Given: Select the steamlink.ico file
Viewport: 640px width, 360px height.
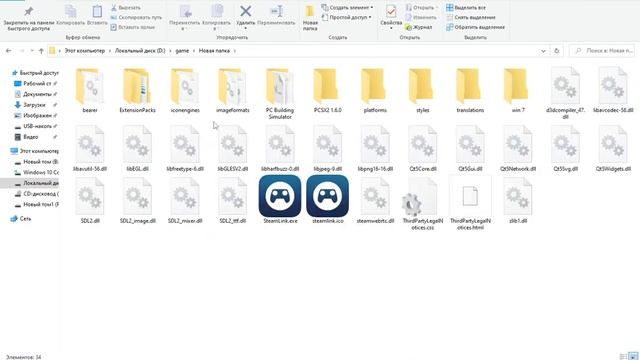Looking at the screenshot, I should (328, 199).
